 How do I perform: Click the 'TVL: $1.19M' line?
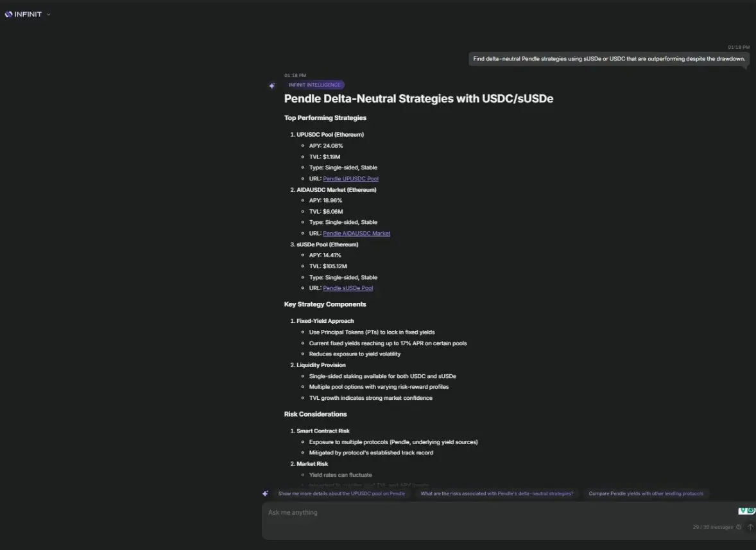pos(325,157)
